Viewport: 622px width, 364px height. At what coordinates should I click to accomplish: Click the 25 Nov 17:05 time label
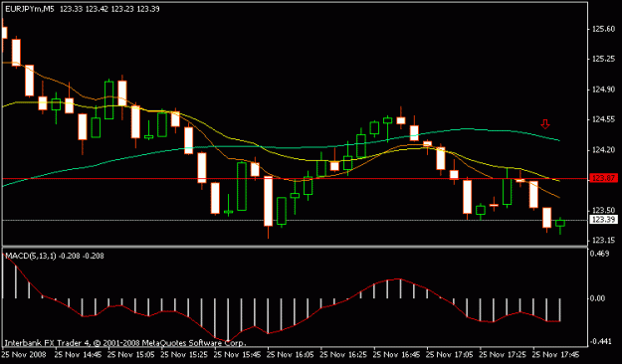(450, 354)
